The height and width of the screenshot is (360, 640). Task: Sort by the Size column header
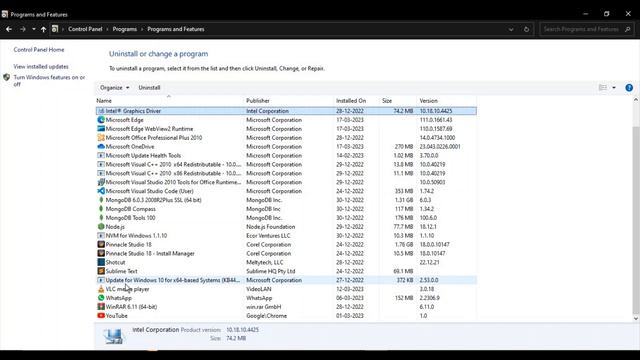[x=398, y=100]
